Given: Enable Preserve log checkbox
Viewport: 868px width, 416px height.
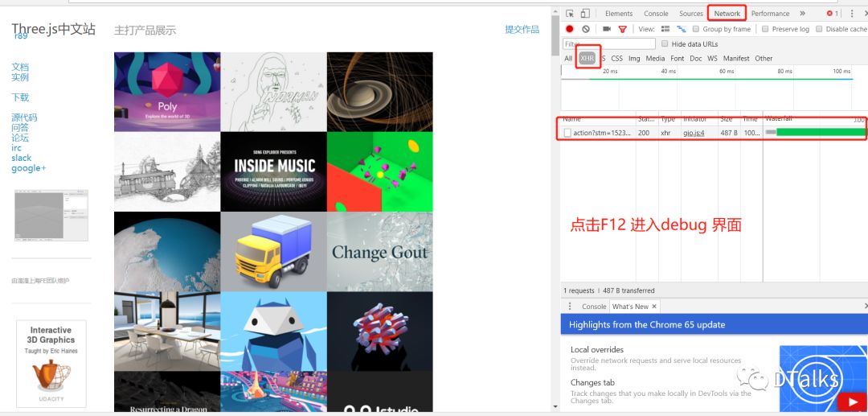Looking at the screenshot, I should coord(765,29).
